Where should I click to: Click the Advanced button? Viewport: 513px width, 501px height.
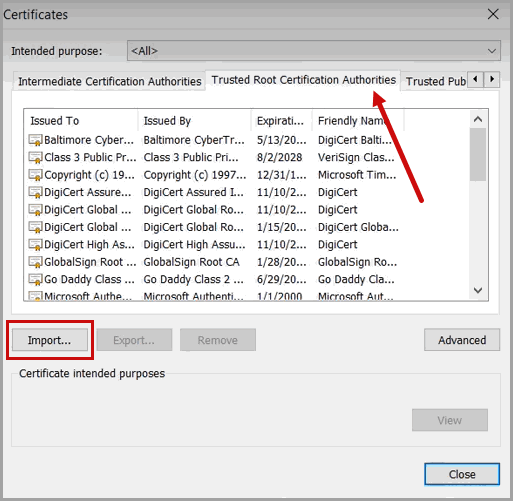[462, 340]
